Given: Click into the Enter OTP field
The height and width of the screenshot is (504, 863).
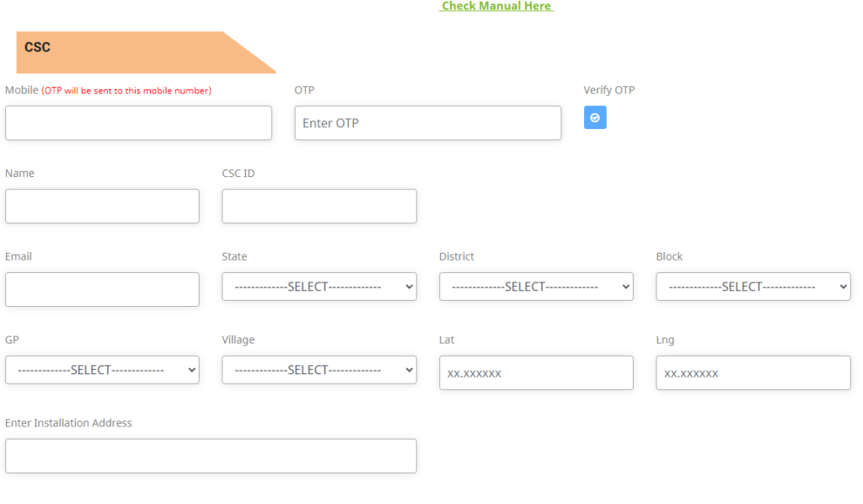Looking at the screenshot, I should point(427,123).
